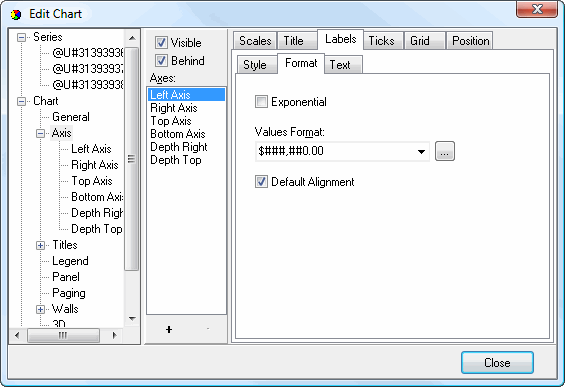
Task: Open the Ticks tab
Action: [381, 41]
